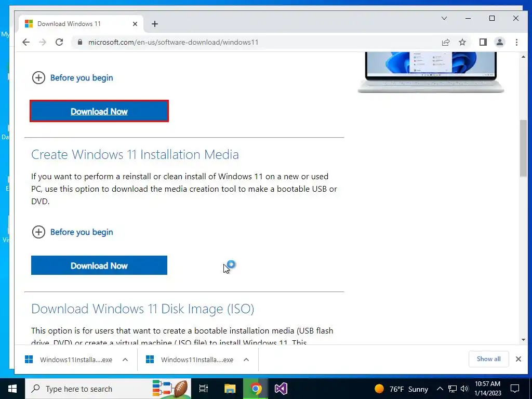
Task: Open Chrome's three-dot menu
Action: (x=516, y=42)
